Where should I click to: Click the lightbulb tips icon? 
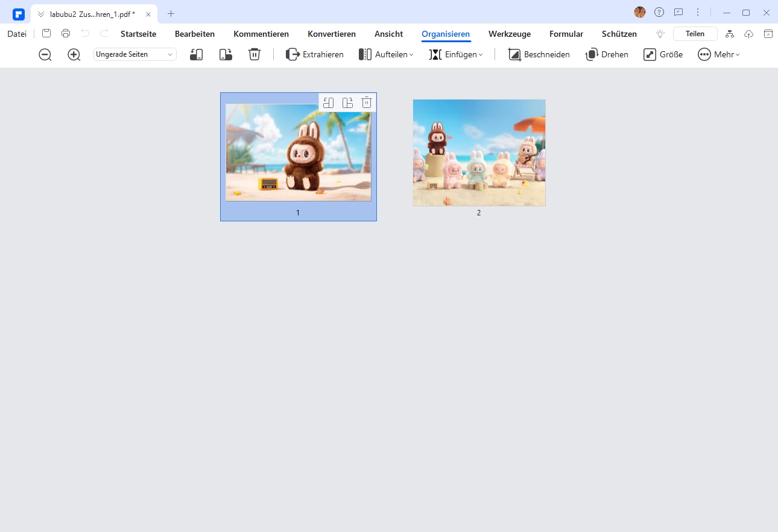tap(660, 34)
